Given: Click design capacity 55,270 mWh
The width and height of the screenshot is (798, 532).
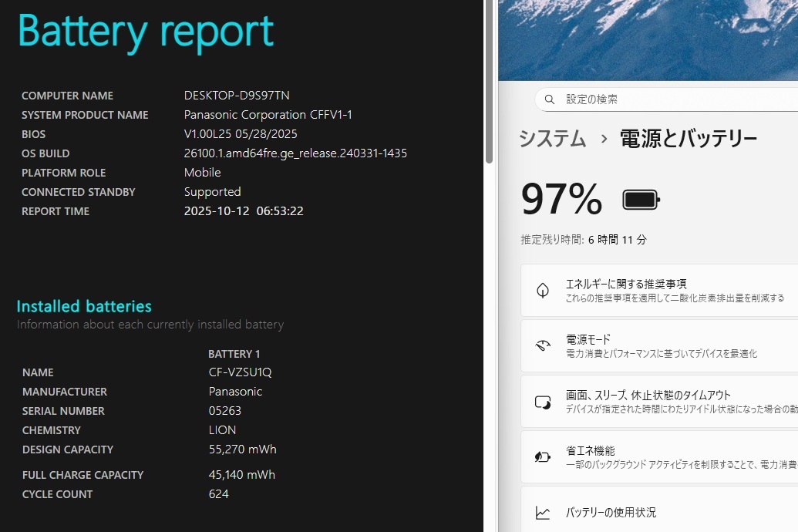Looking at the screenshot, I should [242, 450].
